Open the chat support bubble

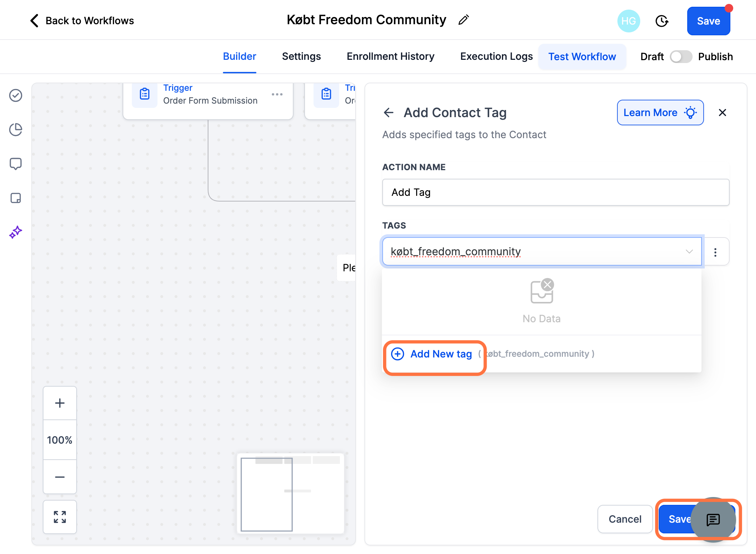pos(713,519)
